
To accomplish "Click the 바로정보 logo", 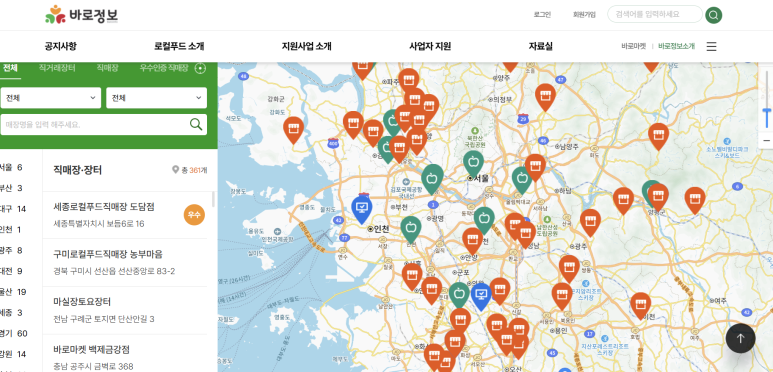I will [x=81, y=15].
